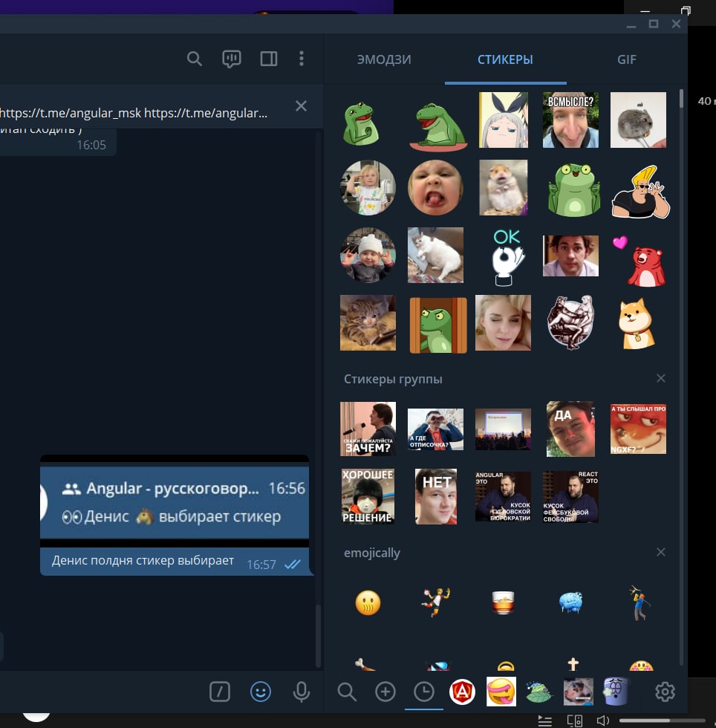Viewport: 716px width, 728px height.
Task: Click the chat area scrollbar
Action: [x=318, y=636]
